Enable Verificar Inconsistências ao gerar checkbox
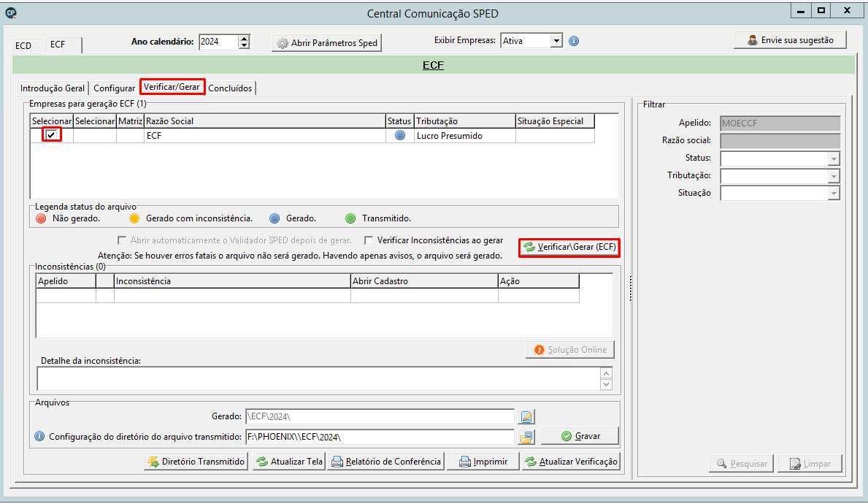 (x=369, y=240)
